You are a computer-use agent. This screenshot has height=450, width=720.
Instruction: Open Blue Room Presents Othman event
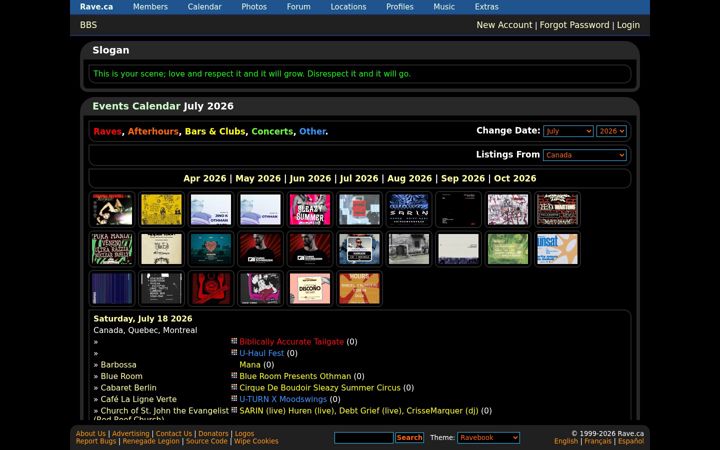click(x=295, y=376)
